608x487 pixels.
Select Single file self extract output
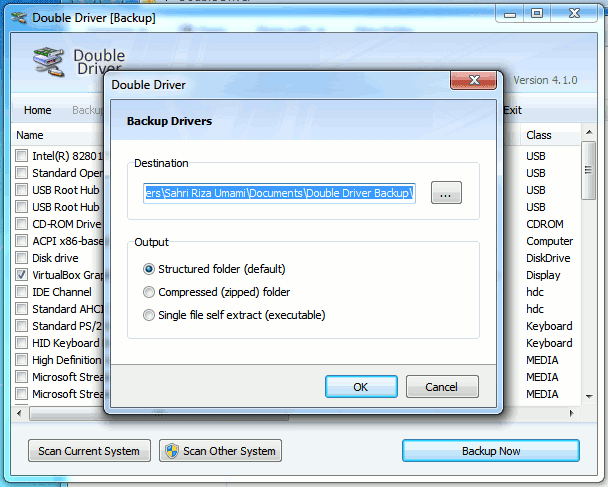coord(149,315)
